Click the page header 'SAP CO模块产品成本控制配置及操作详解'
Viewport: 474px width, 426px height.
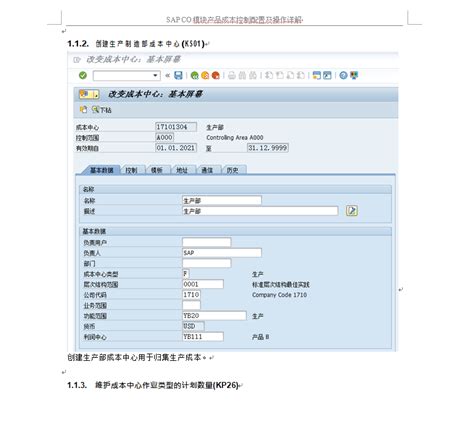(234, 20)
